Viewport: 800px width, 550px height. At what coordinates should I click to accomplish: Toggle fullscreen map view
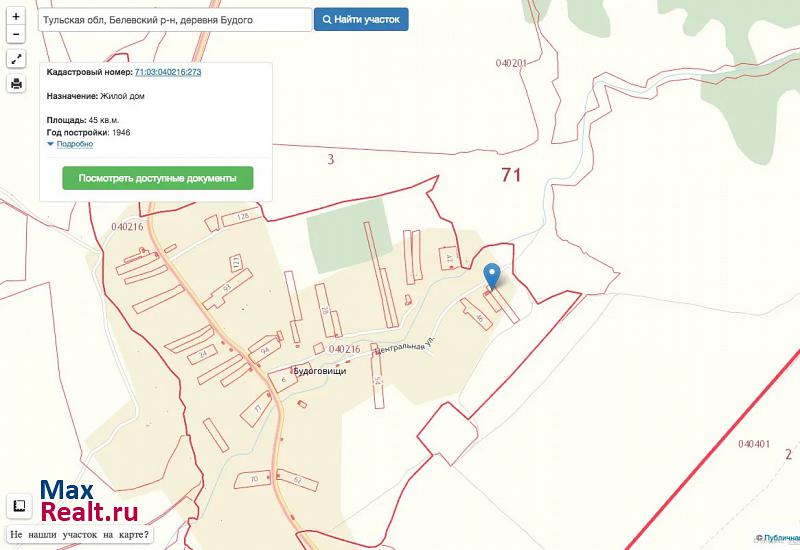click(x=16, y=60)
